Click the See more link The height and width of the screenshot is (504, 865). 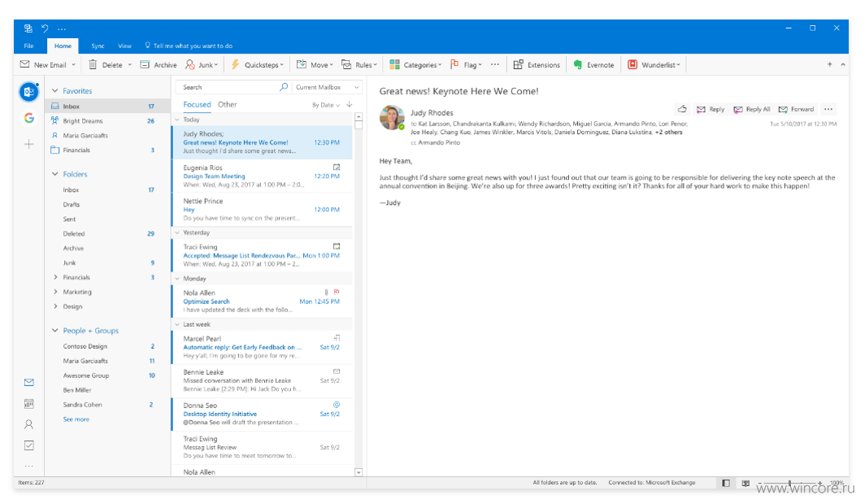[x=76, y=419]
